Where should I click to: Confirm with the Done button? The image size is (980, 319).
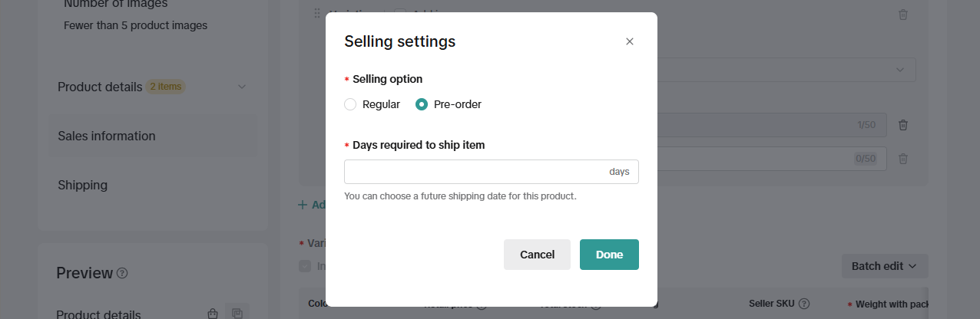point(609,255)
